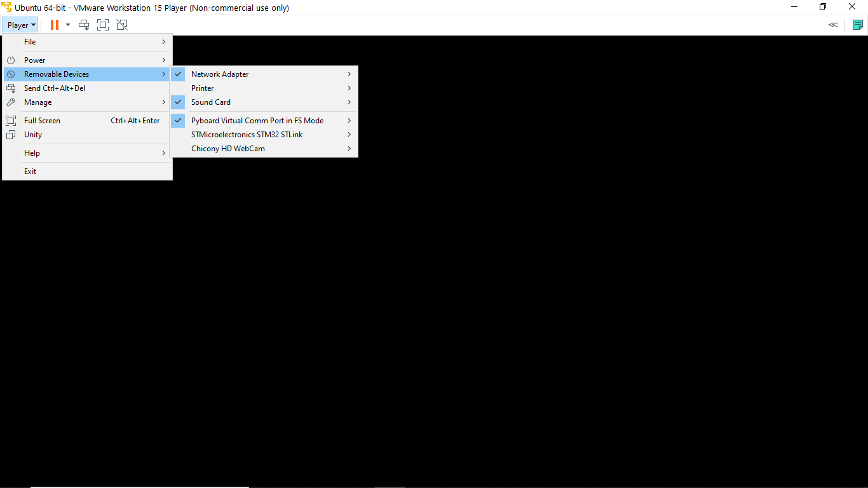This screenshot has width=868, height=488.
Task: Select the Removable Devices menu entry
Action: point(88,74)
